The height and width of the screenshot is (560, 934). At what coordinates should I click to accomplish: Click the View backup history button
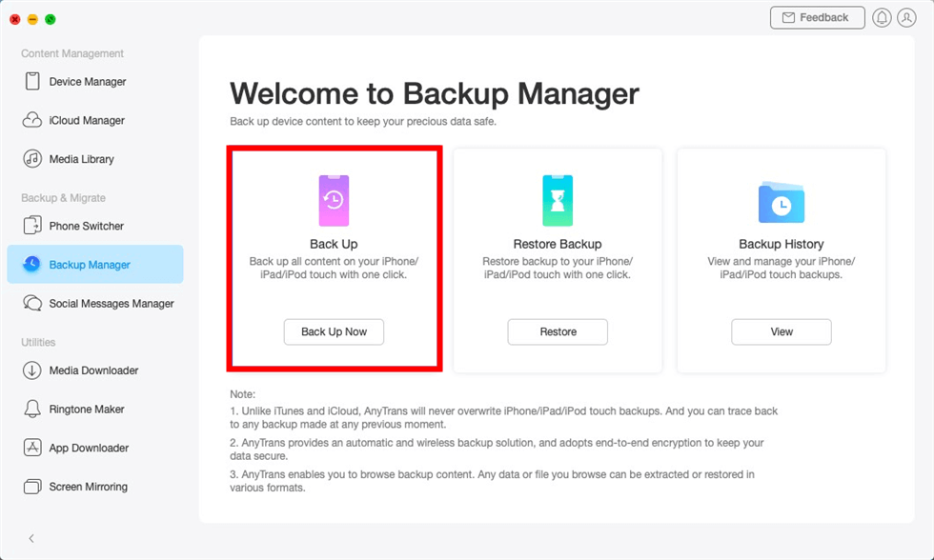coord(782,331)
